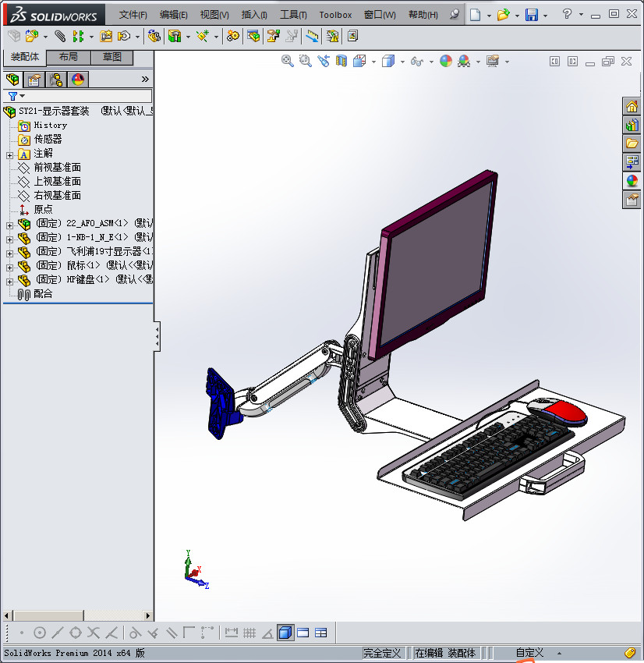The image size is (644, 663).
Task: Click the panel collapse handle on tree edge
Action: tap(157, 336)
